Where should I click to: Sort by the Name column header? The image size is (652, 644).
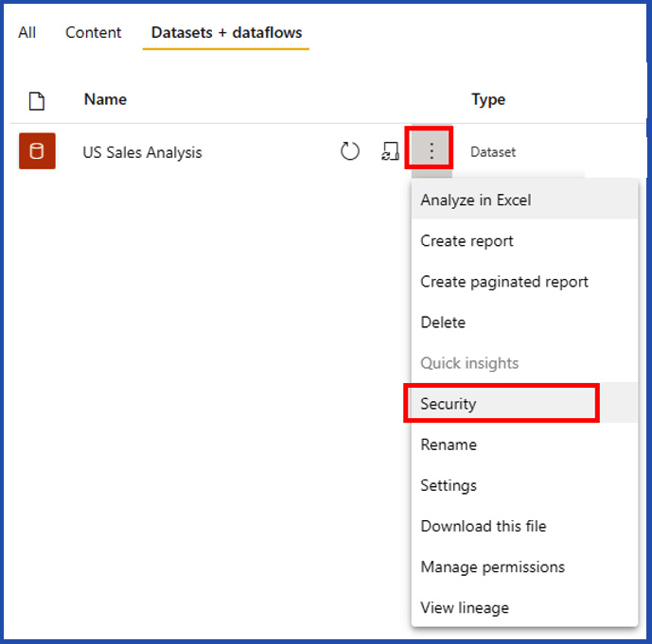(x=105, y=99)
